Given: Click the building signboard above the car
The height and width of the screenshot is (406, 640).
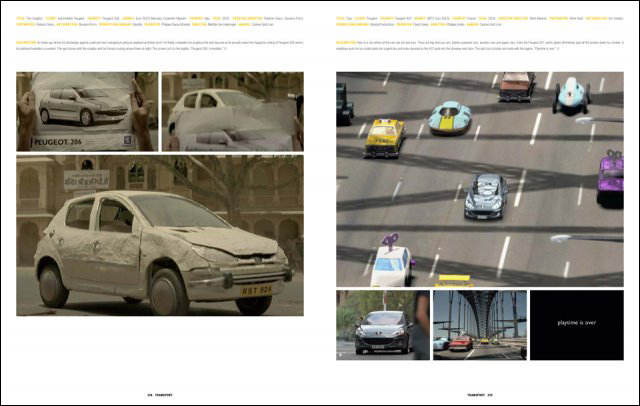Looking at the screenshot, I should pyautogui.click(x=87, y=179).
